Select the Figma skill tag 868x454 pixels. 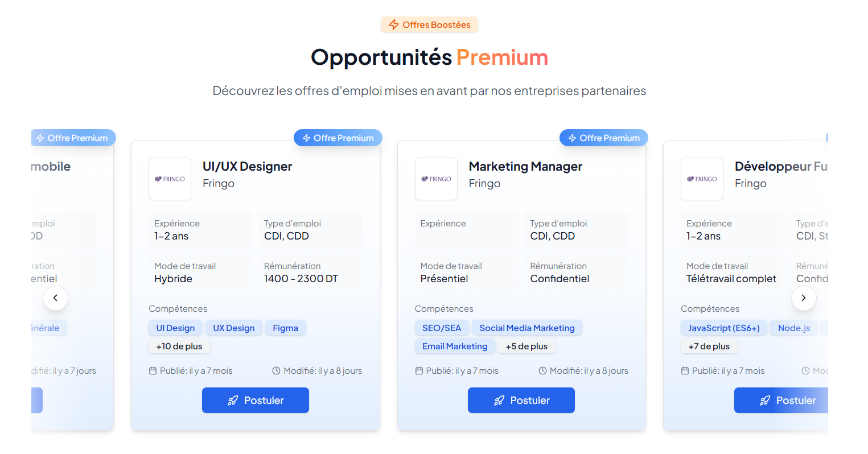coord(285,328)
